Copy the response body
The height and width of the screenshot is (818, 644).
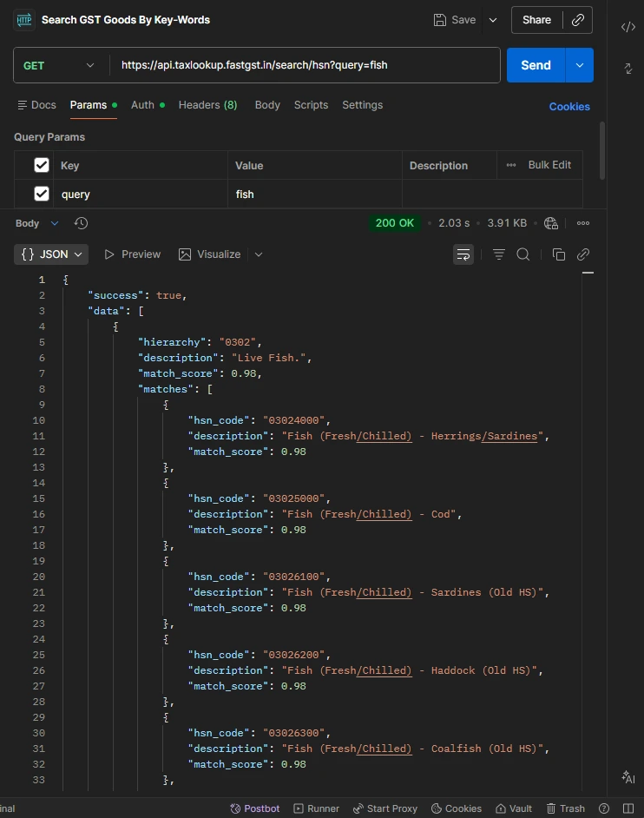(x=558, y=254)
